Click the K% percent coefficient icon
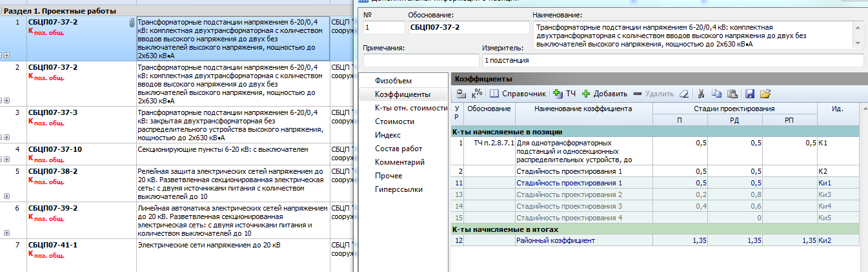Image resolution: width=868 pixels, height=272 pixels. coord(478,94)
